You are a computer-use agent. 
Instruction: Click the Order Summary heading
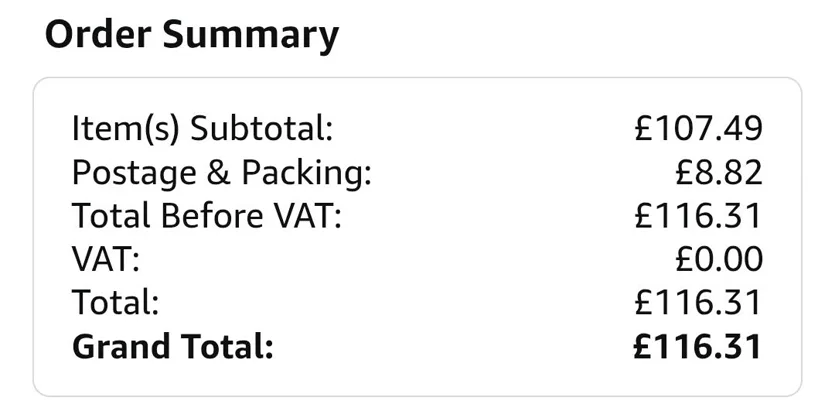[192, 35]
